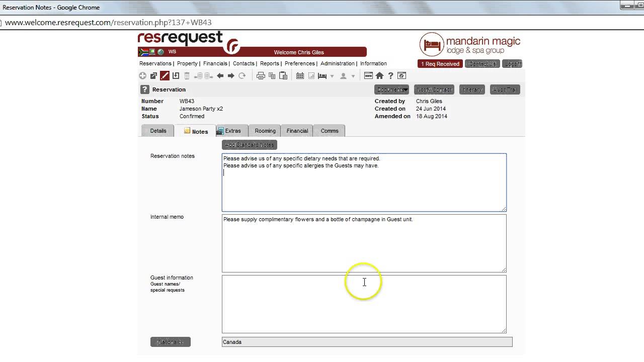
Task: Click the person contact icon in toolbar
Action: 344,76
